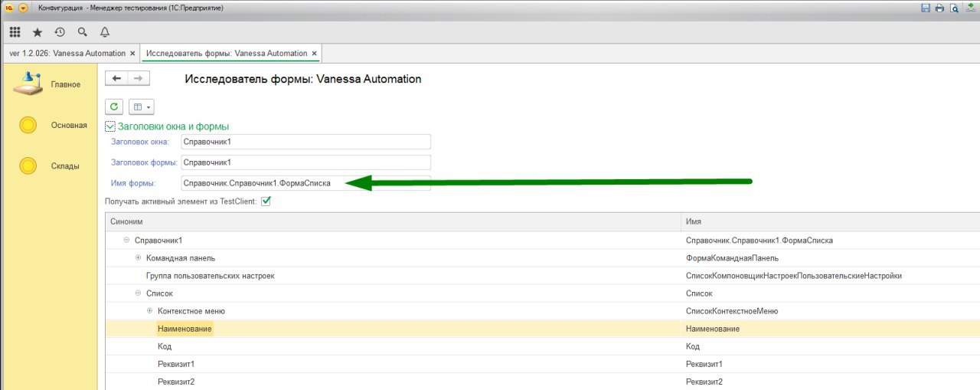Click the green refresh button
980x390 pixels.
click(x=114, y=107)
